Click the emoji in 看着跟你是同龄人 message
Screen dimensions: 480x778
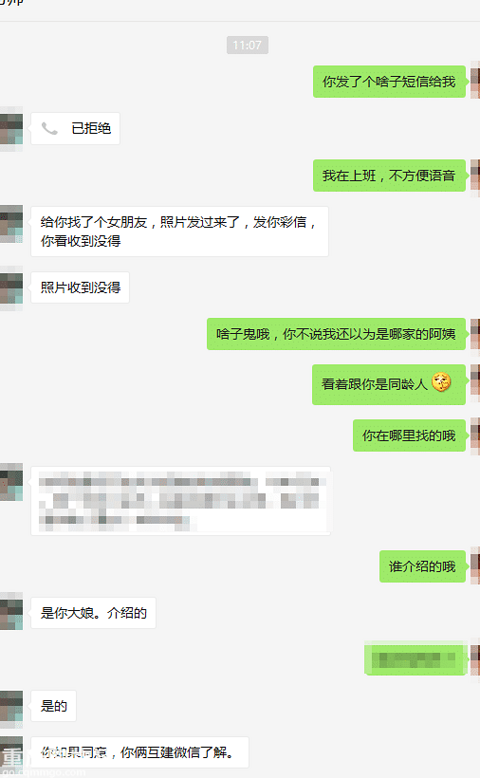(441, 383)
